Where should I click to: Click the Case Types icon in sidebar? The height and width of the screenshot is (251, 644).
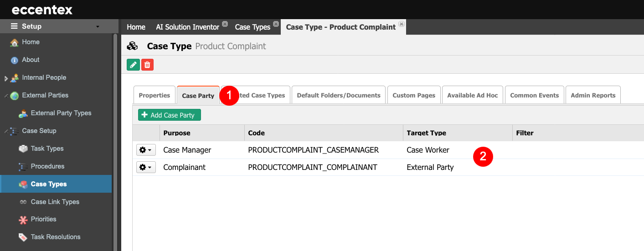click(x=23, y=184)
